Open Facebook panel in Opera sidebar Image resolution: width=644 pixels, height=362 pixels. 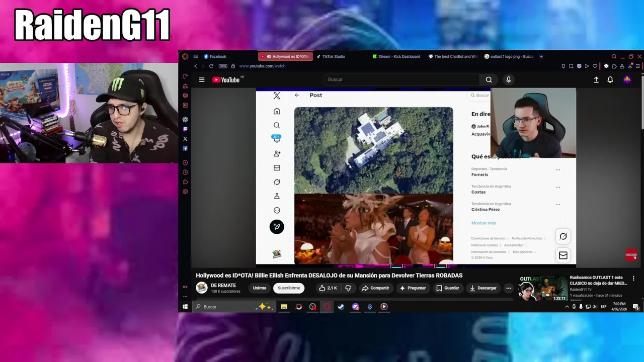[x=185, y=148]
